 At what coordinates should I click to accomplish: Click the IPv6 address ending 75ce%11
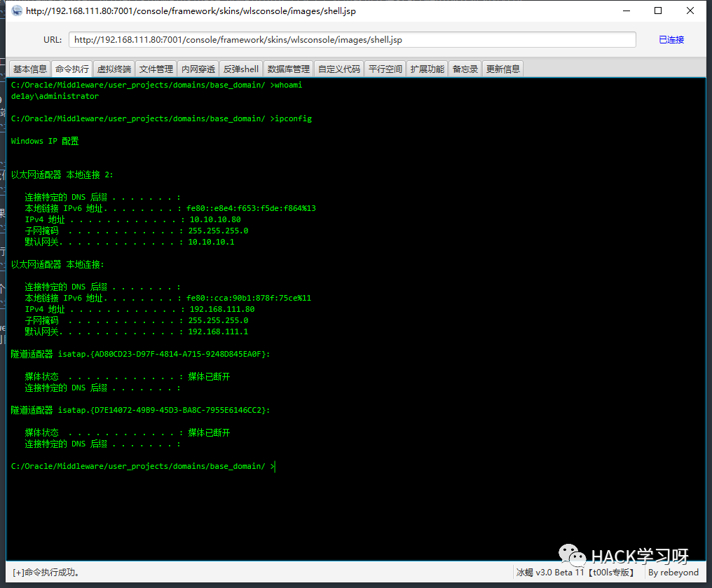[x=249, y=298]
